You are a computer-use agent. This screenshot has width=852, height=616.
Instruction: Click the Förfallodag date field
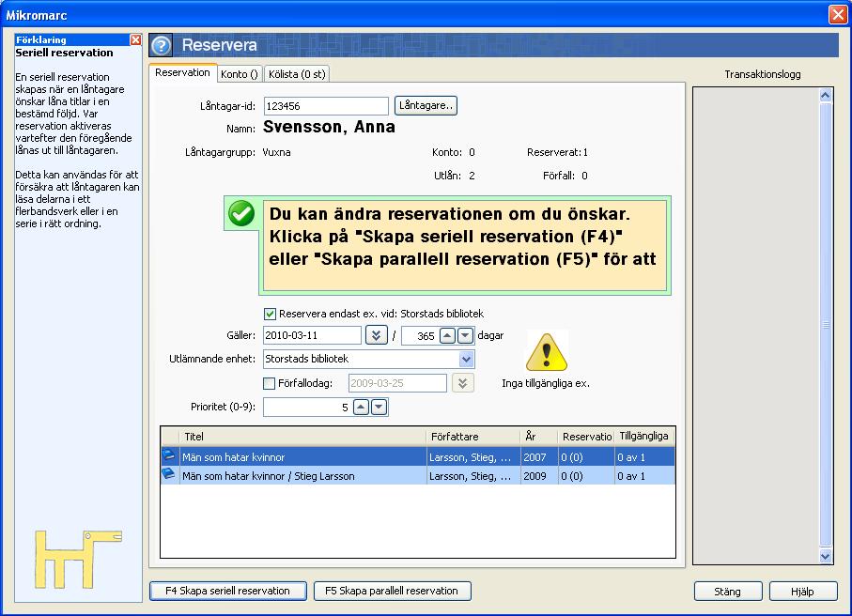(x=397, y=383)
